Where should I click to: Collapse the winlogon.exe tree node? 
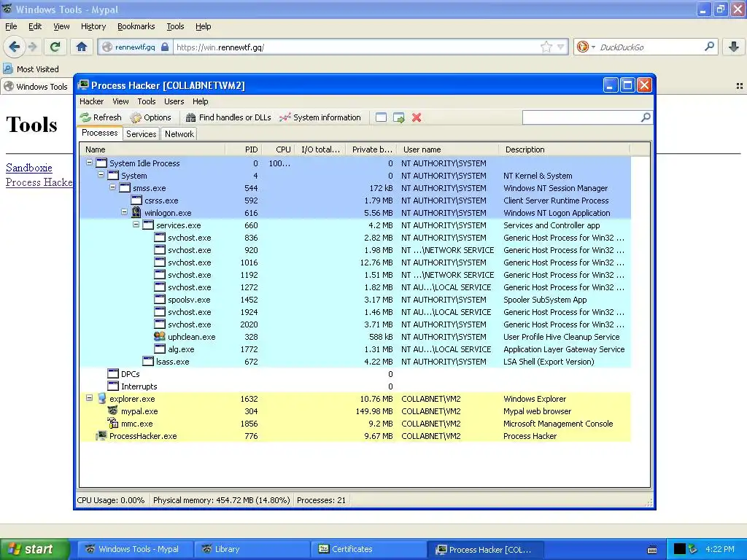tap(124, 212)
